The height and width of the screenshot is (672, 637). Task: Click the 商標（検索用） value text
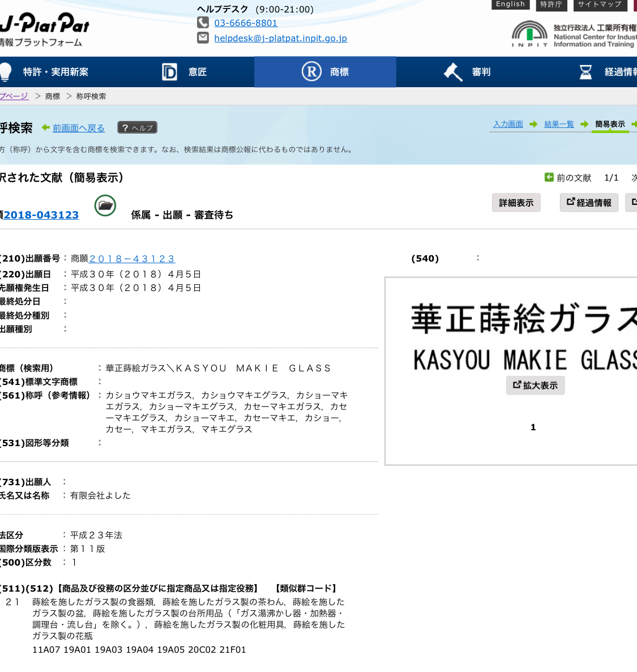click(x=219, y=368)
